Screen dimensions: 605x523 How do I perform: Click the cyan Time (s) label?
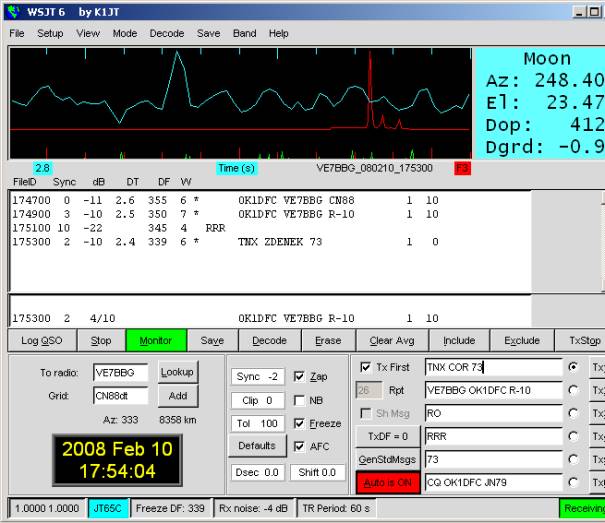236,168
